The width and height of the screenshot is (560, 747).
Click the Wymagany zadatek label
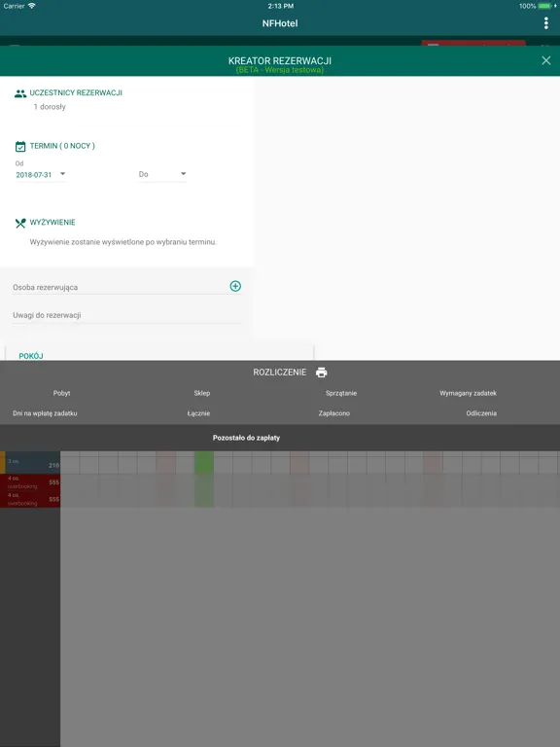(468, 393)
